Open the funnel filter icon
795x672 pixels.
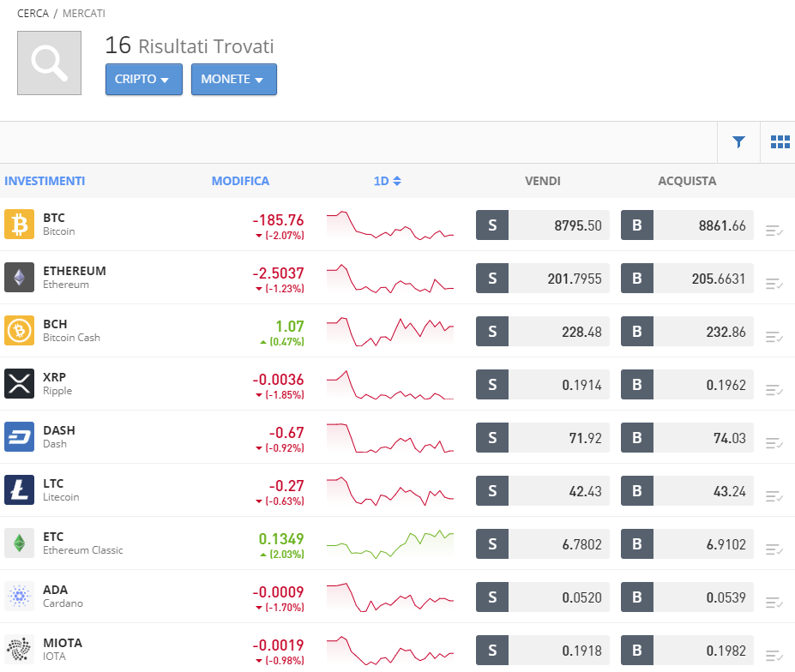point(738,142)
